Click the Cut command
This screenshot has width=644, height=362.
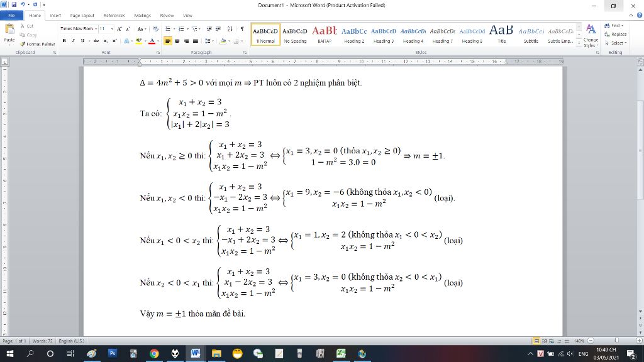coord(27,26)
